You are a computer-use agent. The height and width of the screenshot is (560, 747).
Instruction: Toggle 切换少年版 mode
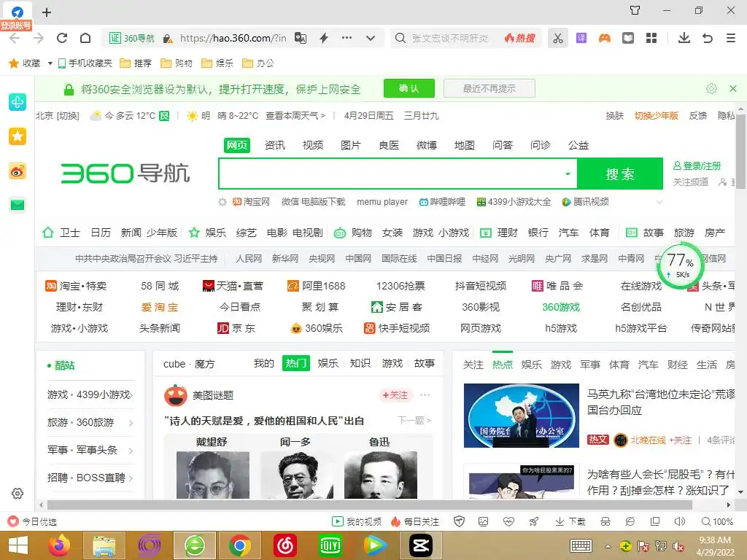point(656,116)
